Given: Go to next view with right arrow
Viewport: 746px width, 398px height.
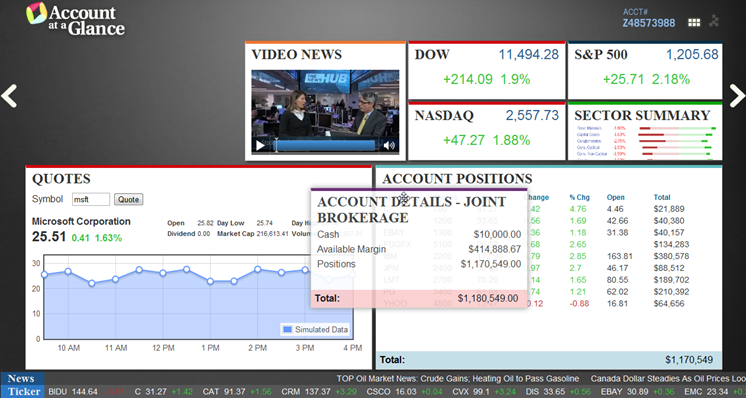Looking at the screenshot, I should coord(737,96).
